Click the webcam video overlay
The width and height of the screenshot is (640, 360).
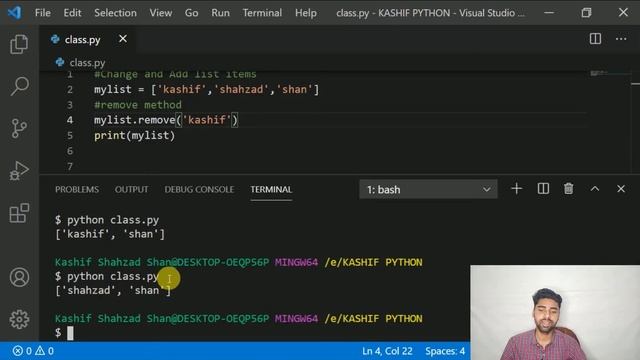click(x=555, y=313)
